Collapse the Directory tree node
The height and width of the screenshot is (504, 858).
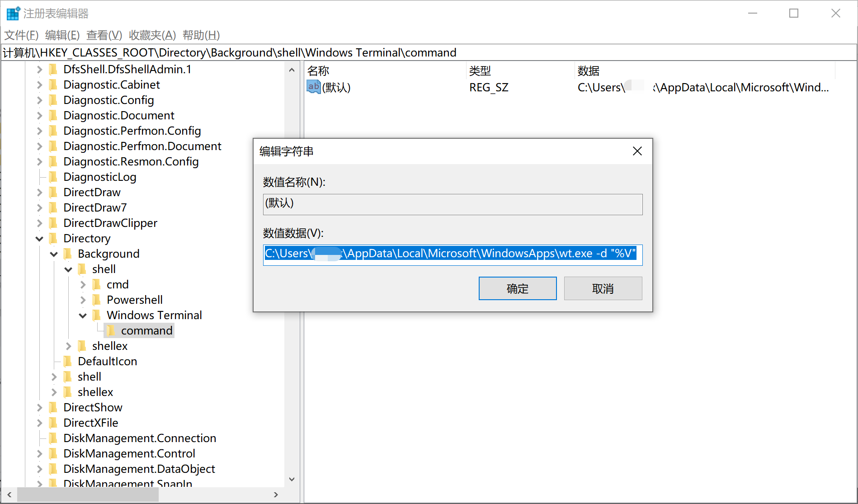40,238
